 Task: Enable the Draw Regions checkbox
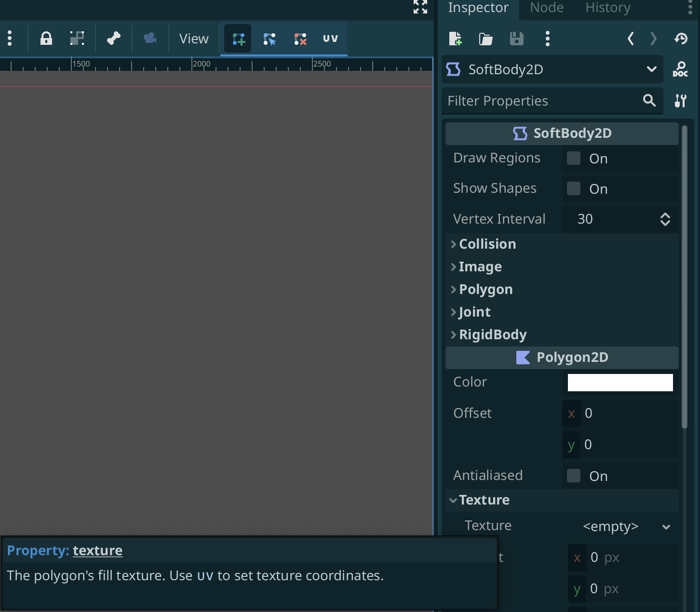[574, 158]
